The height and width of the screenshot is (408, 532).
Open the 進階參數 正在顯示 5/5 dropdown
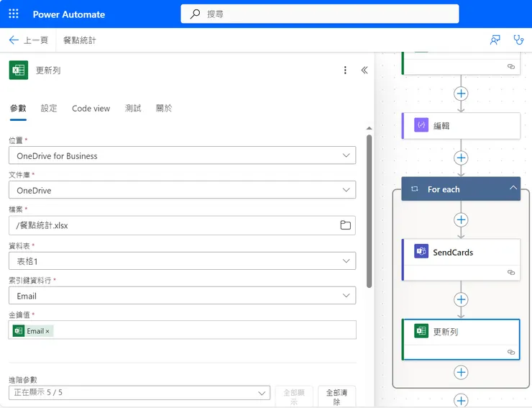[x=139, y=393]
